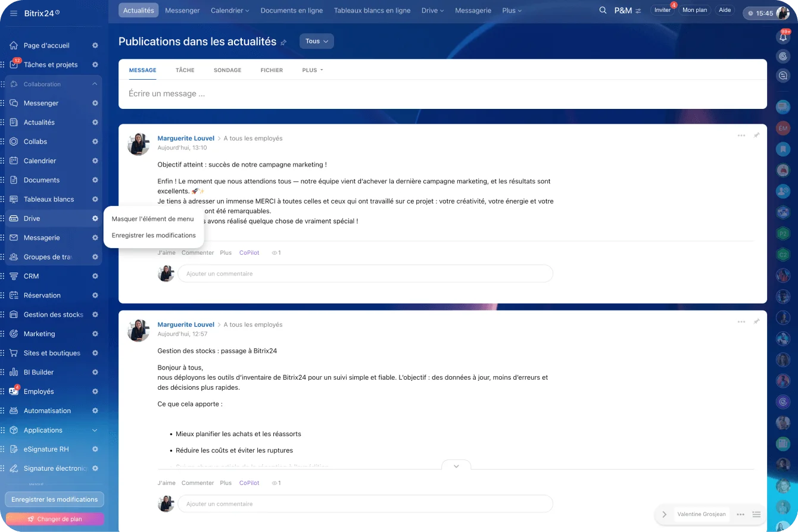
Task: Collapse the Collaboration section
Action: click(x=95, y=84)
